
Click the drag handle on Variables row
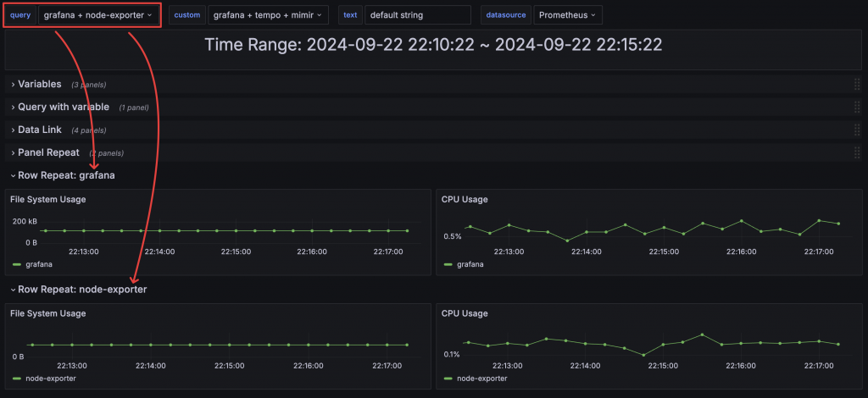(857, 85)
